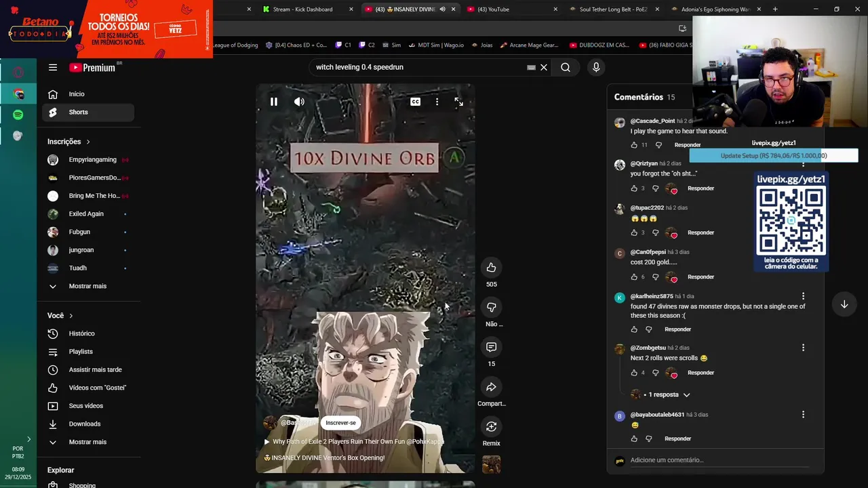Select Shorts in sidebar
Viewport: 868px width, 488px height.
coord(88,113)
